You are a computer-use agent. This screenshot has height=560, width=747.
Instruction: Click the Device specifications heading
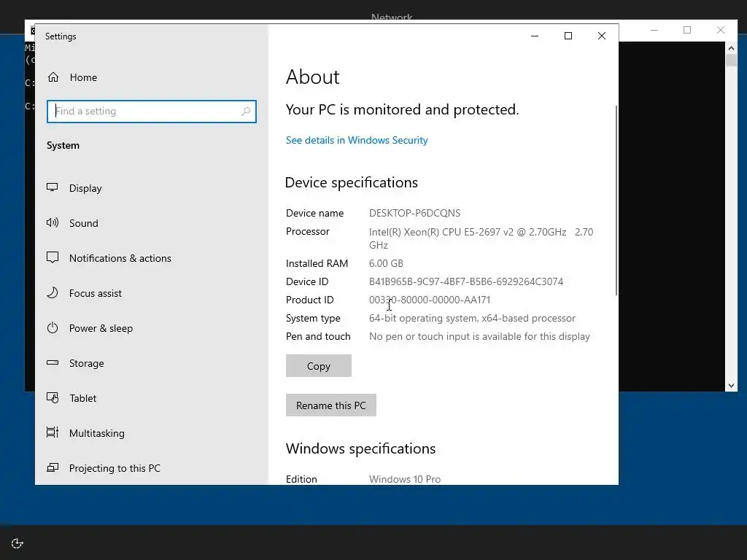pyautogui.click(x=352, y=182)
